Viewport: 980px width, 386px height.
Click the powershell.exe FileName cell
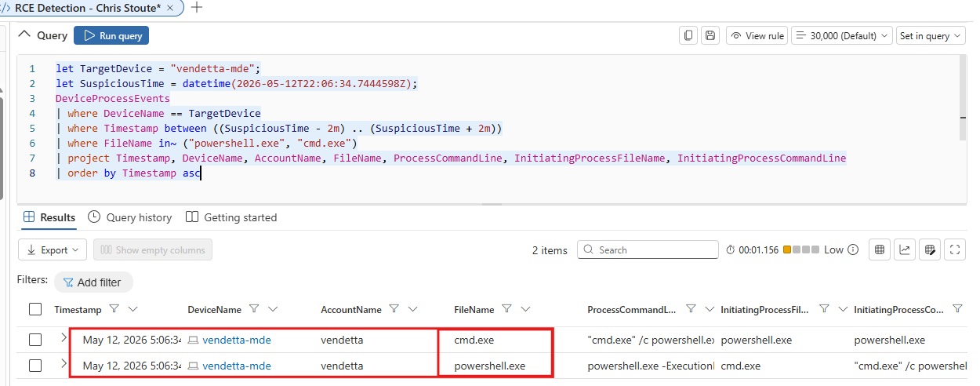(x=490, y=366)
